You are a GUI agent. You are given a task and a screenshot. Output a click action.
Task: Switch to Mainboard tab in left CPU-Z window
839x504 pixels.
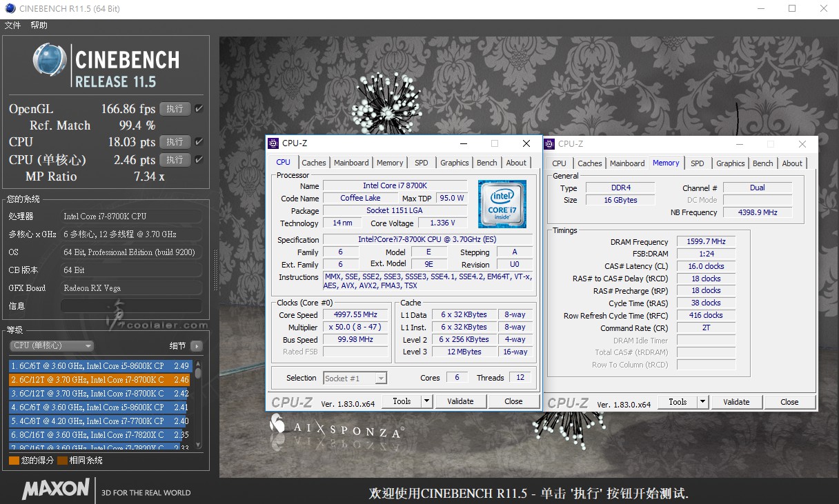(351, 163)
